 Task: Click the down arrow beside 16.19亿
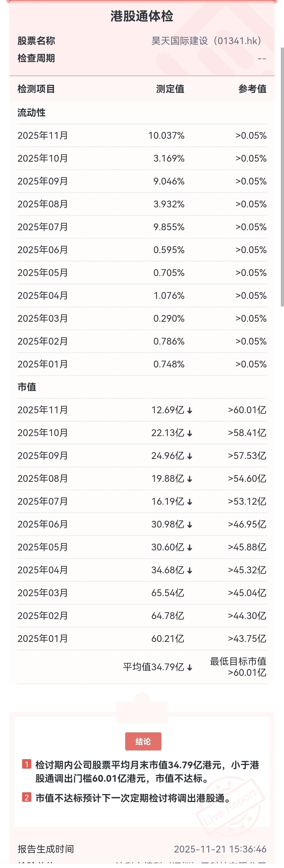pyautogui.click(x=190, y=502)
